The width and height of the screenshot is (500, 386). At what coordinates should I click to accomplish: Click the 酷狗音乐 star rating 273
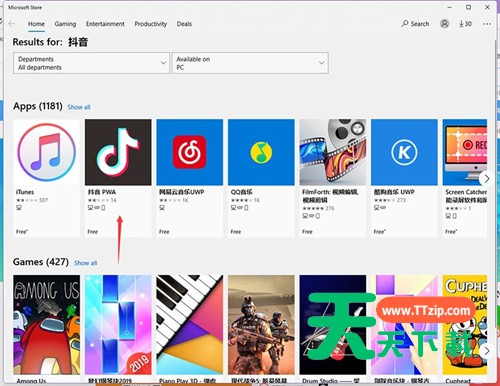pyautogui.click(x=390, y=200)
